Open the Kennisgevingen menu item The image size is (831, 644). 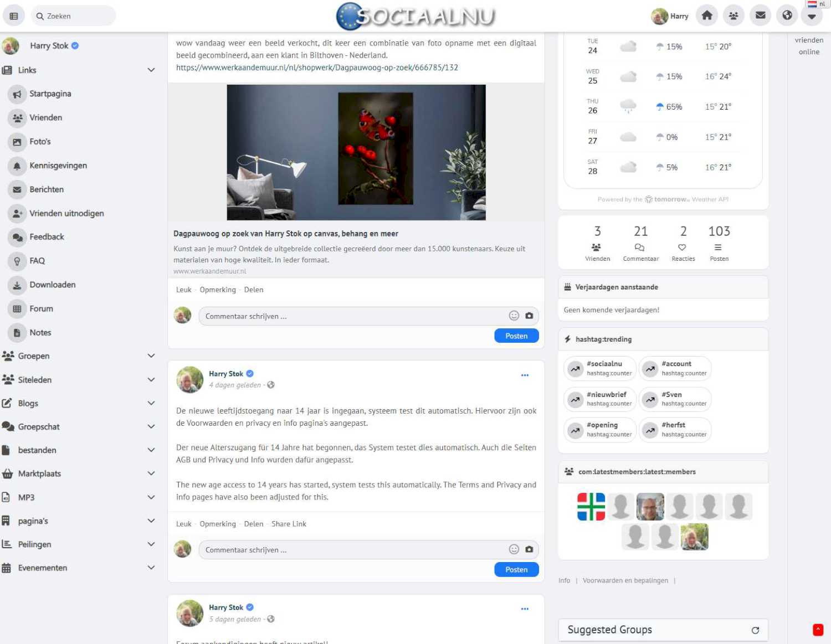(58, 166)
